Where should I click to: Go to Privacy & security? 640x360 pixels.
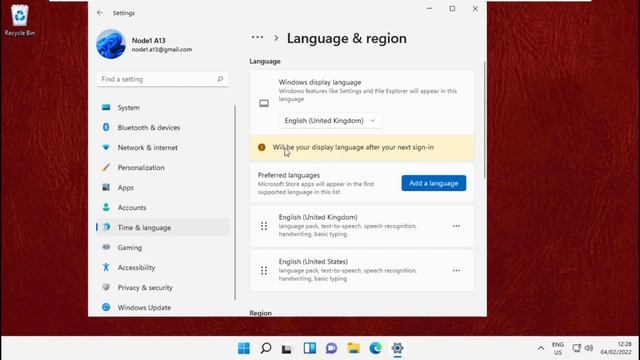click(x=163, y=287)
